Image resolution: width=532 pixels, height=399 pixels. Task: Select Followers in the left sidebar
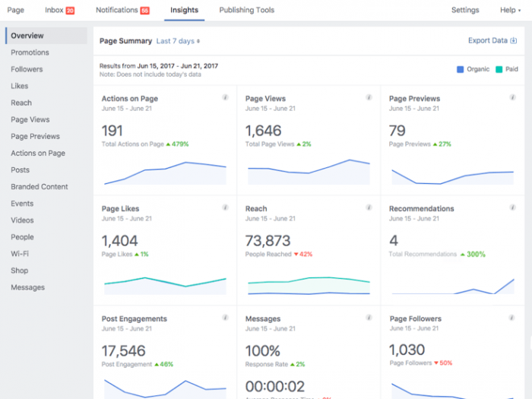coord(27,69)
